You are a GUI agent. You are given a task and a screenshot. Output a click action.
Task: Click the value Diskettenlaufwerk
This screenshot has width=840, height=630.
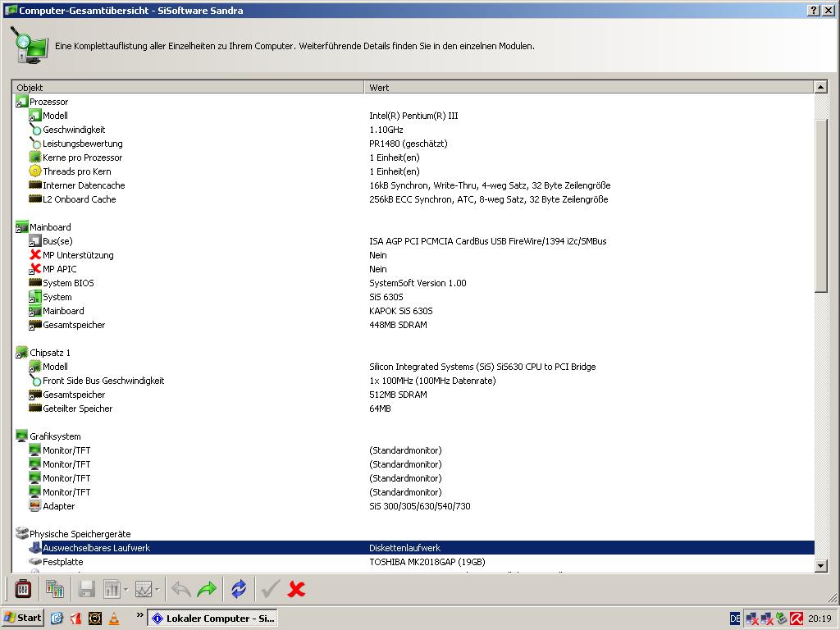pos(404,547)
